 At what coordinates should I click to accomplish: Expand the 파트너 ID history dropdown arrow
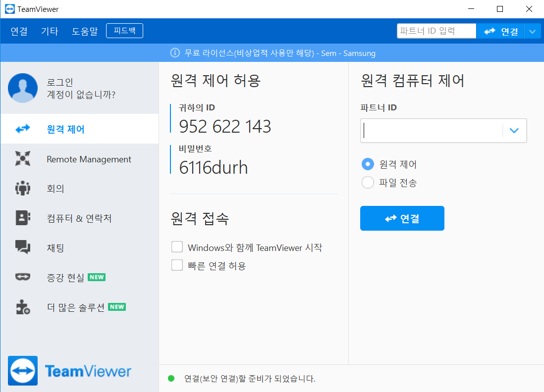[514, 130]
